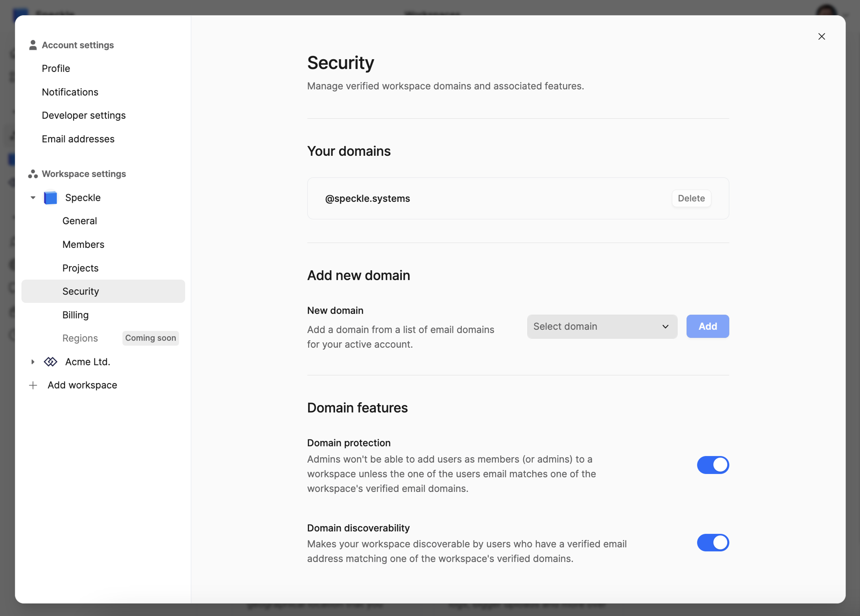Click the Your domains heading
The width and height of the screenshot is (860, 616).
349,151
